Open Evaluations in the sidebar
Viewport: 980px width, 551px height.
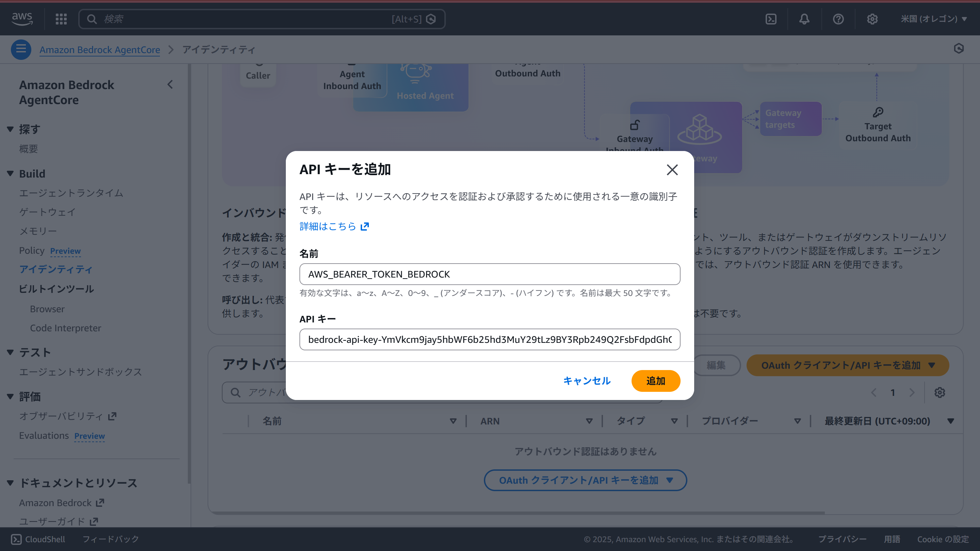click(x=44, y=436)
